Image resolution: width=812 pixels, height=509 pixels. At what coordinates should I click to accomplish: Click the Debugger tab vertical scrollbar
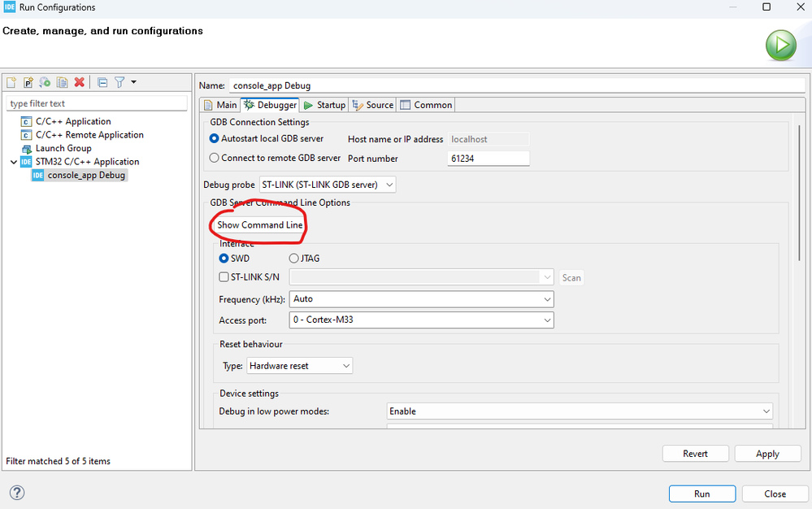coord(799,192)
